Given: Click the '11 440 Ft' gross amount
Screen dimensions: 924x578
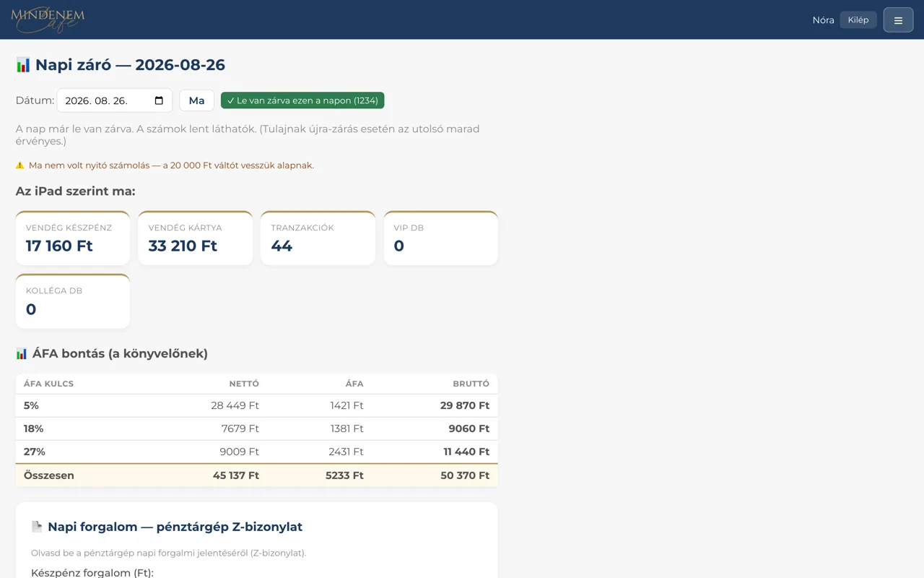Looking at the screenshot, I should (466, 452).
